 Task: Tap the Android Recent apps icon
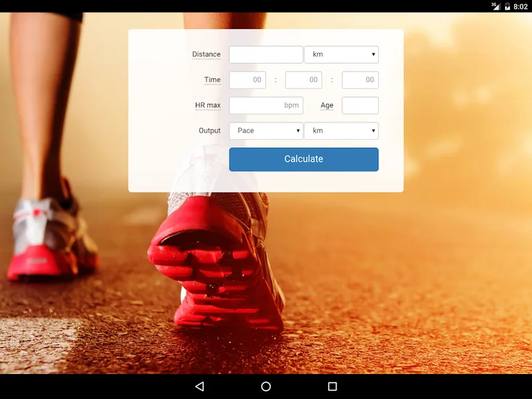(332, 387)
